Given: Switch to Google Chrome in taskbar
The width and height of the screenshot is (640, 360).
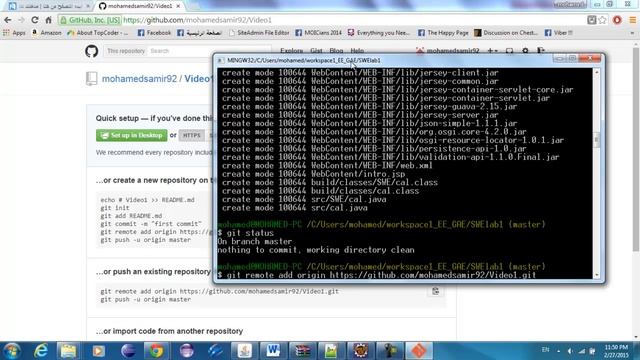Looking at the screenshot, I should (x=156, y=351).
